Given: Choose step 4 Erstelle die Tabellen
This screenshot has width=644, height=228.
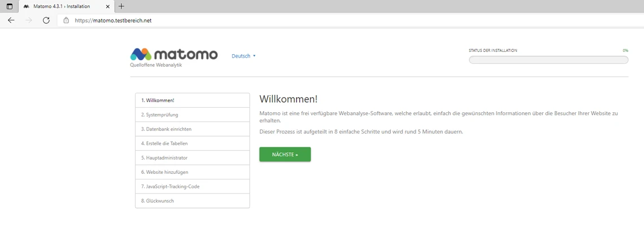Looking at the screenshot, I should pos(192,143).
